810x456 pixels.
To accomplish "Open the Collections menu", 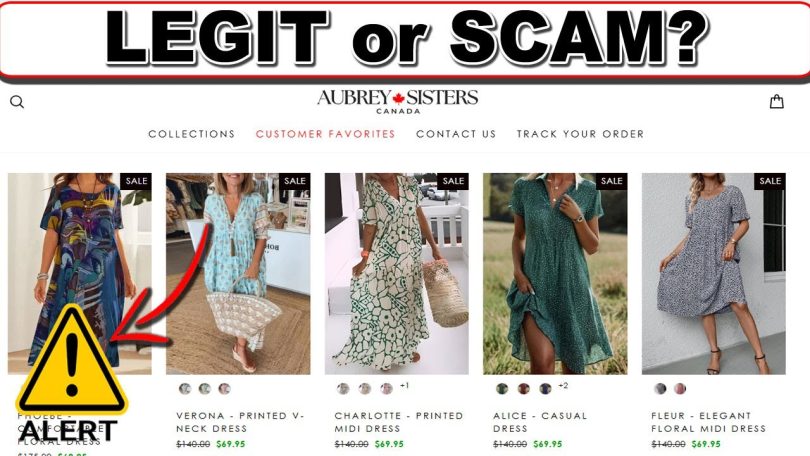I will (192, 134).
